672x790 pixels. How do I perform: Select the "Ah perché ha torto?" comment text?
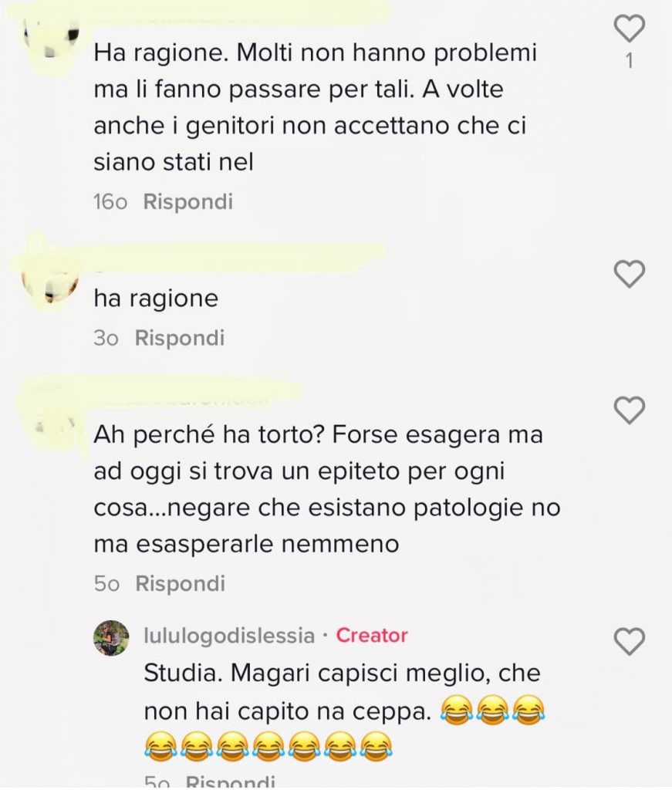327,489
